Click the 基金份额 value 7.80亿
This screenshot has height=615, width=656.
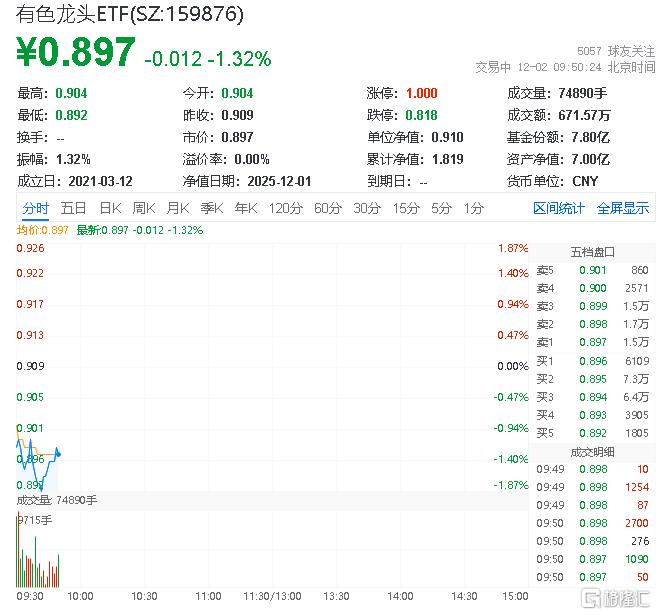click(x=590, y=137)
